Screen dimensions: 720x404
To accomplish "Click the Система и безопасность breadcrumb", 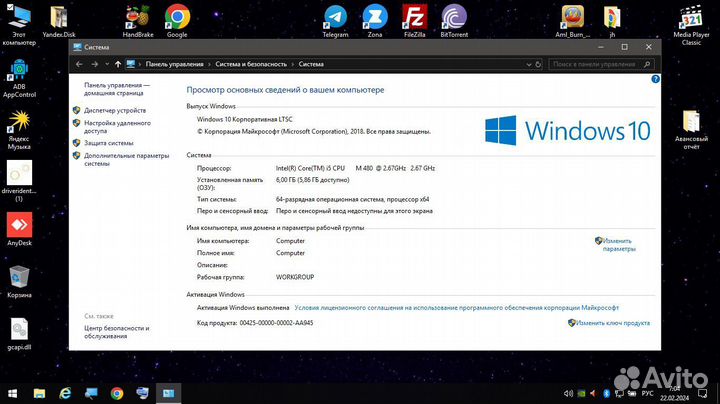I will [x=251, y=64].
